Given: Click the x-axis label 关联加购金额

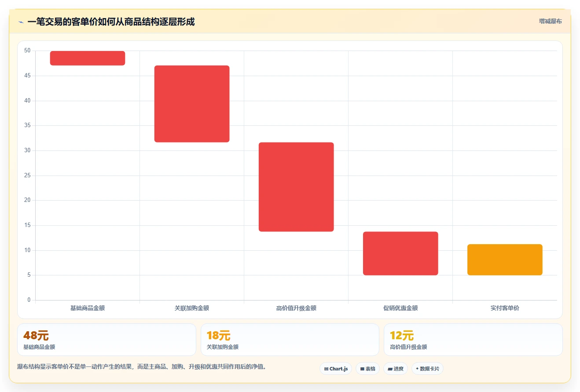Looking at the screenshot, I should pos(192,308).
